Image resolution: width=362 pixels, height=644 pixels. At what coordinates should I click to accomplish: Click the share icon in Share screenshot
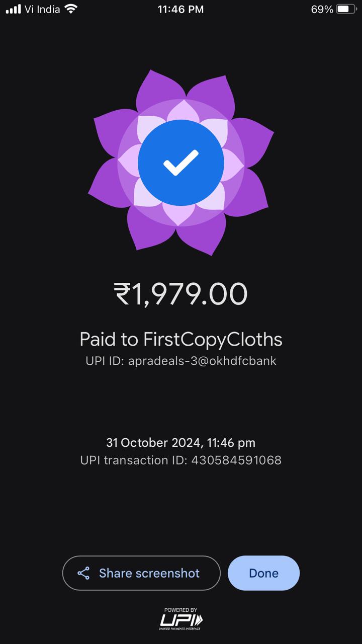coord(83,573)
